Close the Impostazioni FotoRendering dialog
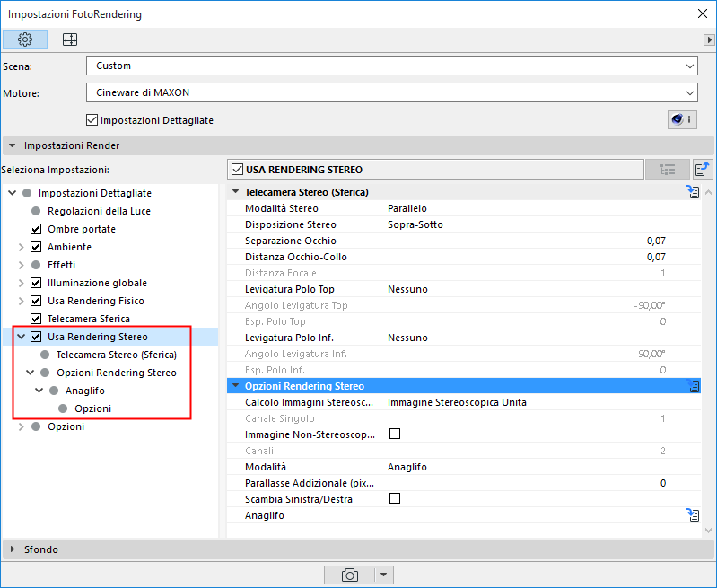The width and height of the screenshot is (717, 588). tap(703, 13)
